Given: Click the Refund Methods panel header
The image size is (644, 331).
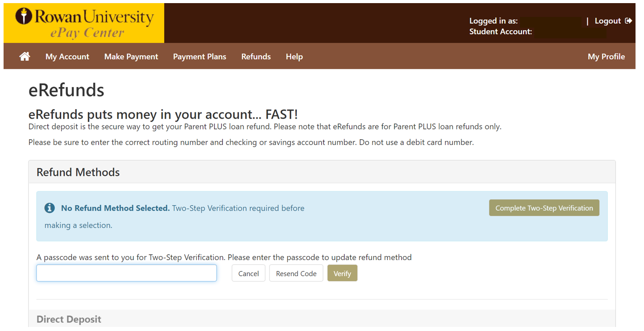Looking at the screenshot, I should pyautogui.click(x=78, y=172).
